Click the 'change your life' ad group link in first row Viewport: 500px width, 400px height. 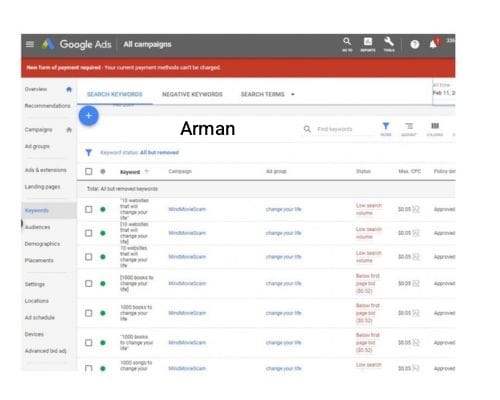point(284,209)
